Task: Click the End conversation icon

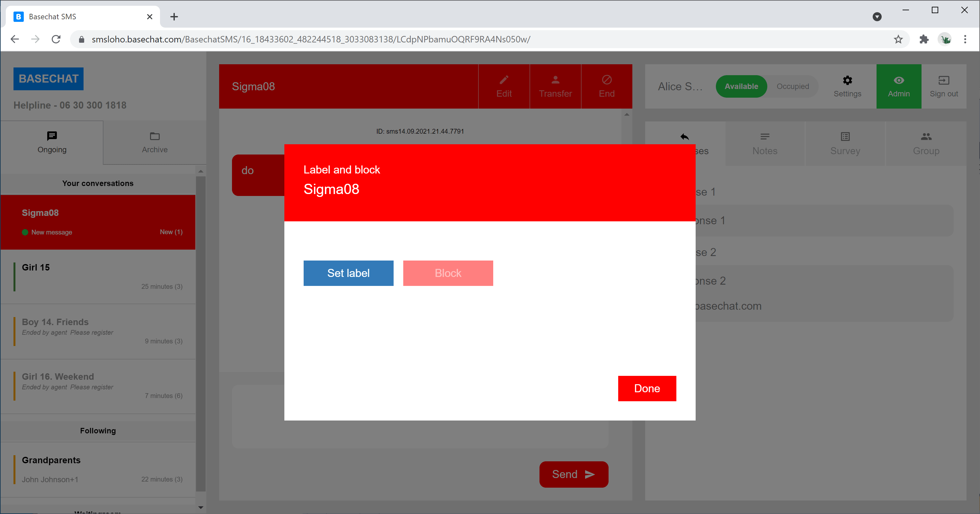Action: pos(606,80)
